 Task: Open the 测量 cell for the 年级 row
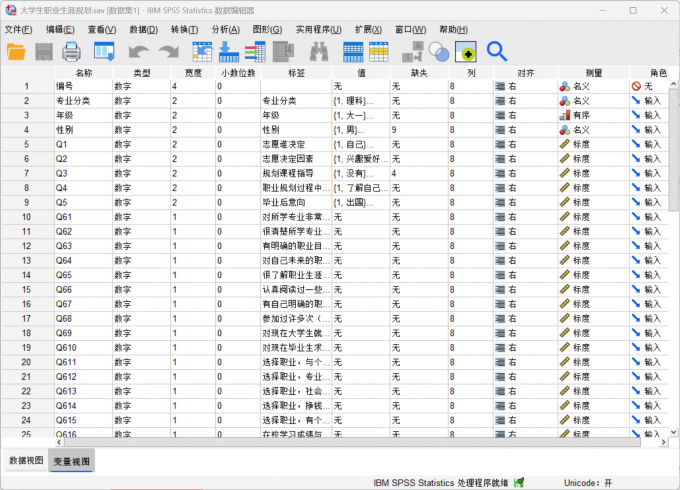click(593, 115)
